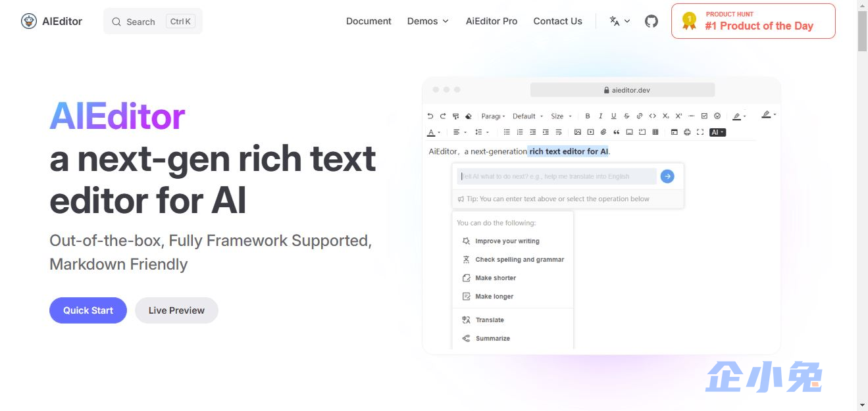Click the blue send arrow button

(x=667, y=176)
